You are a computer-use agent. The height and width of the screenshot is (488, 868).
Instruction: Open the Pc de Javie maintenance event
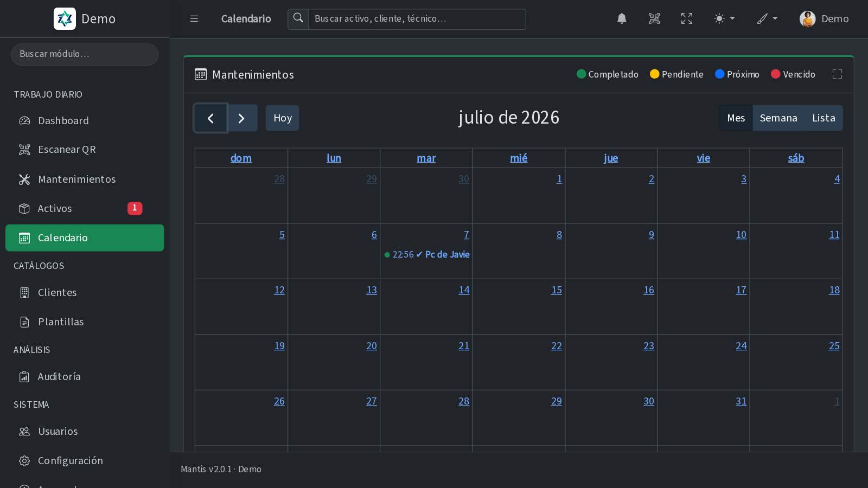pyautogui.click(x=426, y=254)
